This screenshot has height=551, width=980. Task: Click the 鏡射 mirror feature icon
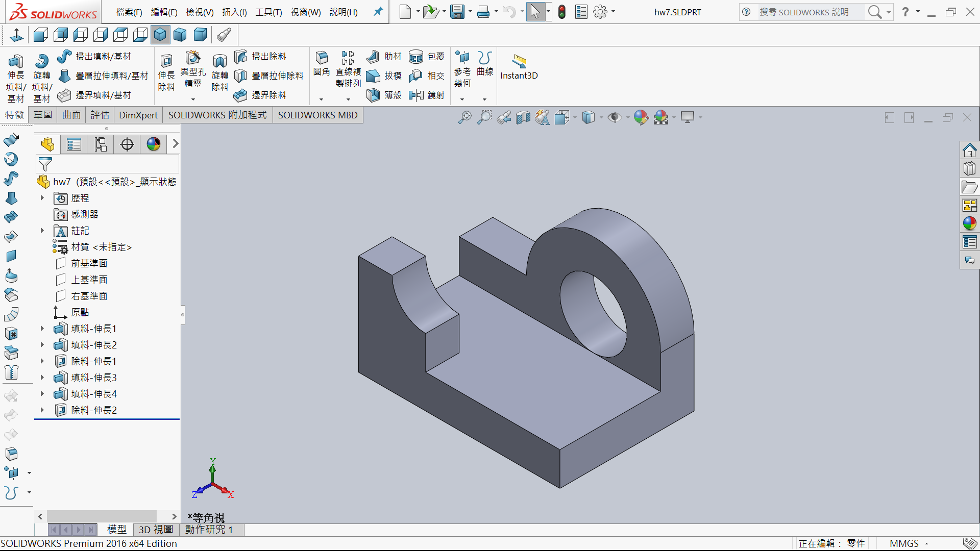click(416, 95)
